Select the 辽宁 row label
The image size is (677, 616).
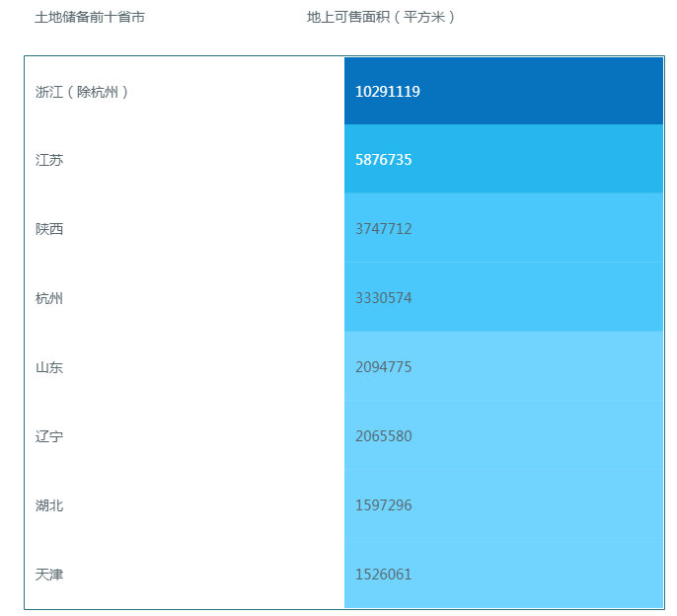(x=49, y=436)
